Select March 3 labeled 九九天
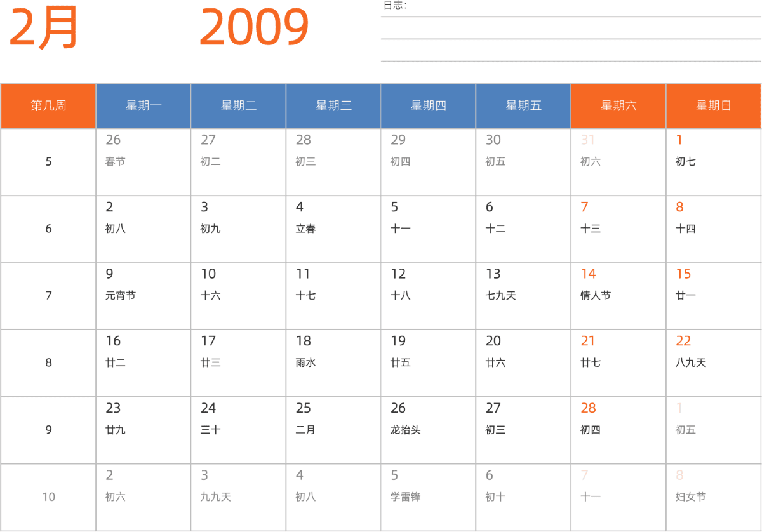This screenshot has width=762, height=532. 238,497
